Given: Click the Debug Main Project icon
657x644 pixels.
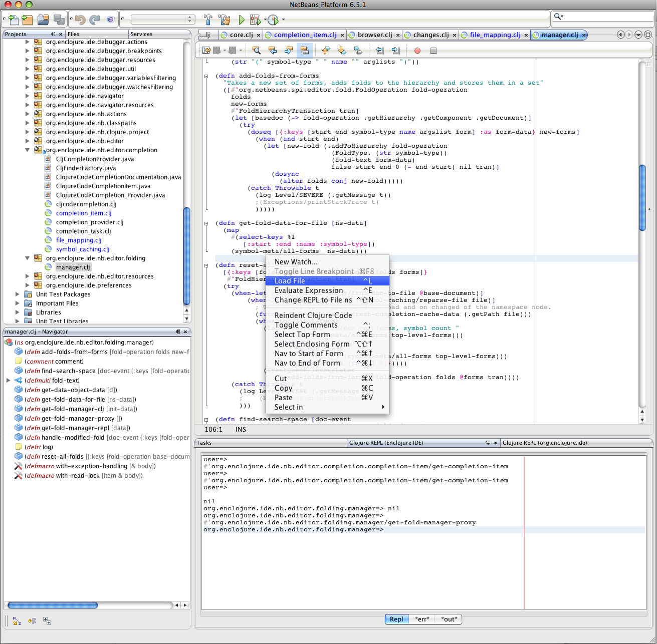Looking at the screenshot, I should pos(255,20).
